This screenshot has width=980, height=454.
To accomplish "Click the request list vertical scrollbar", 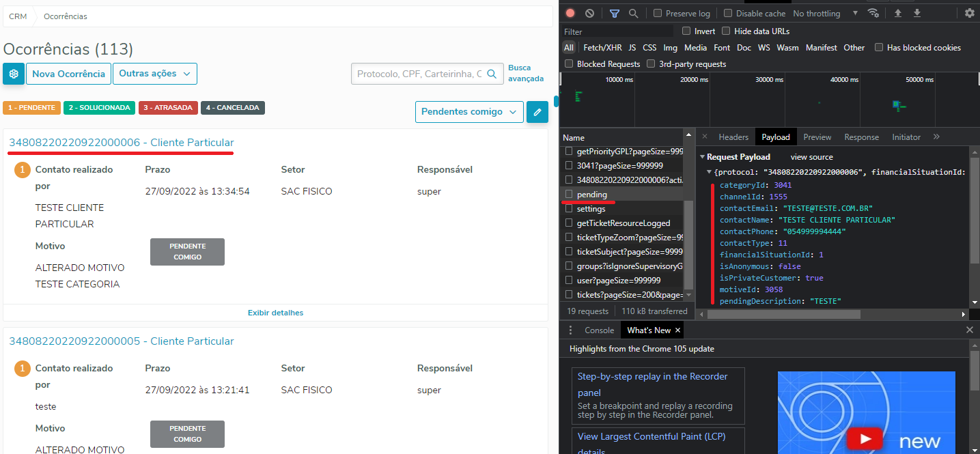I will [x=689, y=244].
